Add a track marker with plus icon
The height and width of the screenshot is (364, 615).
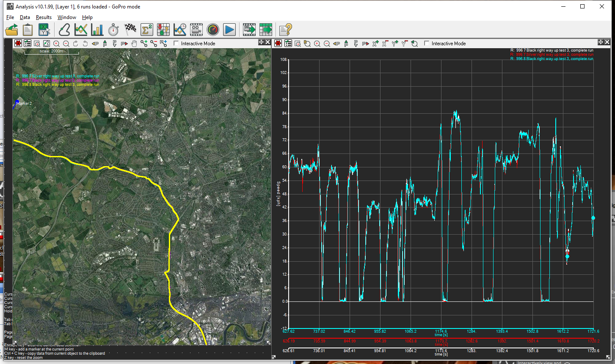coord(144,43)
